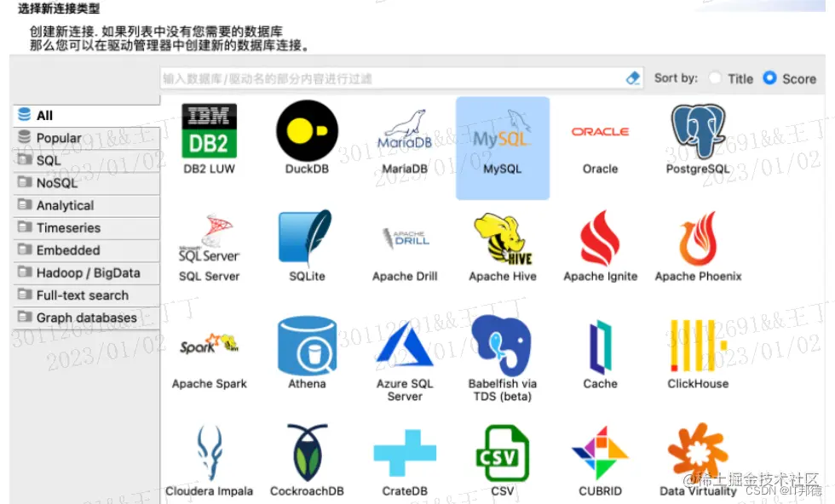This screenshot has width=835, height=504.
Task: Select the DB2 LUW database icon
Action: point(210,131)
